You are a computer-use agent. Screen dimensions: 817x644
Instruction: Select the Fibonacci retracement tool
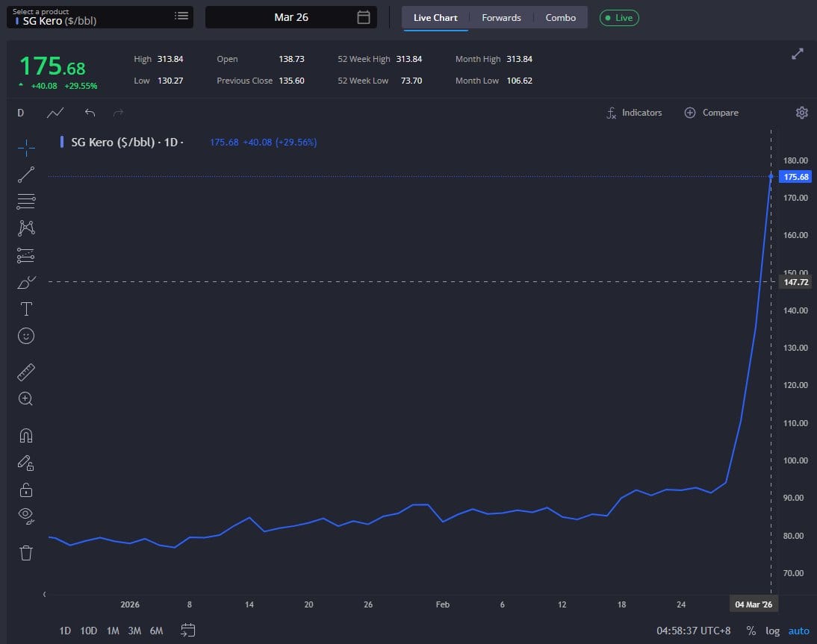pos(26,201)
